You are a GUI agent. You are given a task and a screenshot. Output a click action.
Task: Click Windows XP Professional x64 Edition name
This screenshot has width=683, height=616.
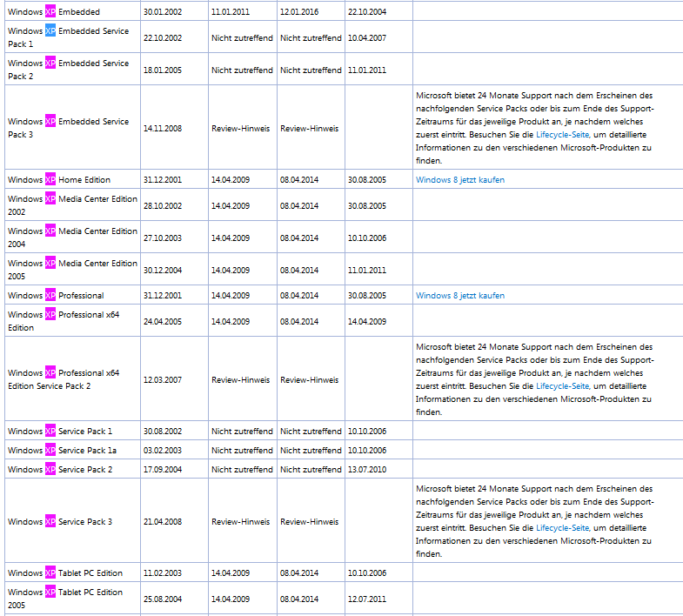pyautogui.click(x=64, y=322)
